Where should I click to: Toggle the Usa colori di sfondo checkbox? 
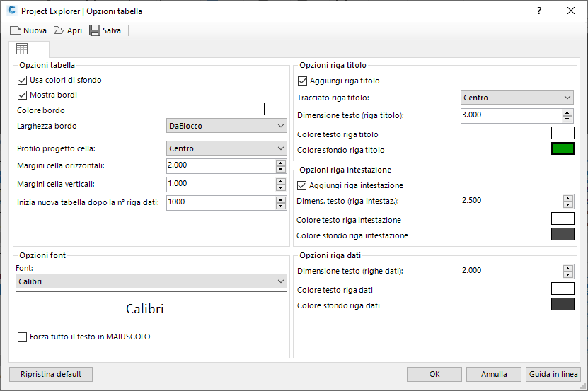pyautogui.click(x=22, y=80)
